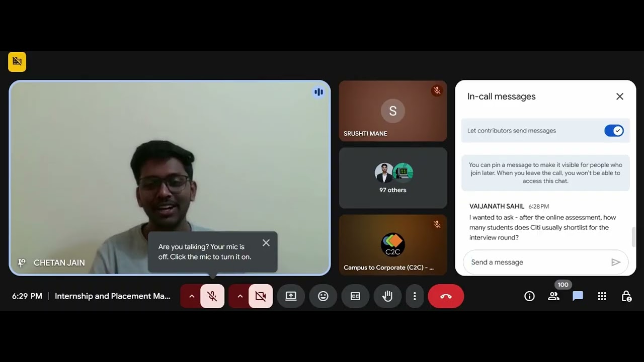Open more options three-dot menu
This screenshot has width=644, height=362.
tap(415, 296)
